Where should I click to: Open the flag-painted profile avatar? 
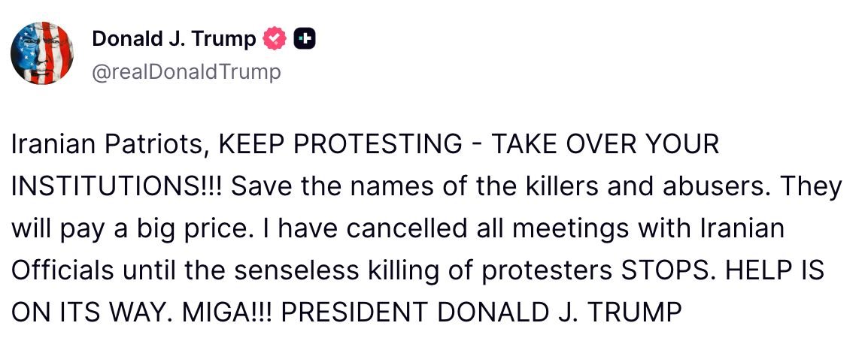[x=41, y=53]
